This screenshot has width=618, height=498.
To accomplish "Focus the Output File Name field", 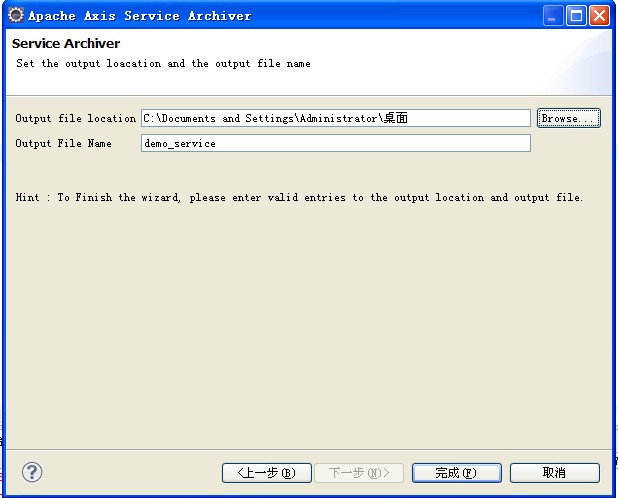I will click(336, 143).
